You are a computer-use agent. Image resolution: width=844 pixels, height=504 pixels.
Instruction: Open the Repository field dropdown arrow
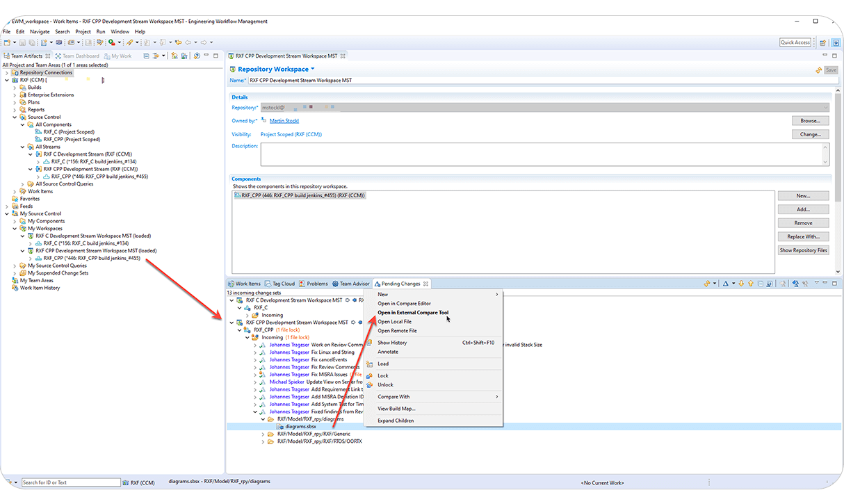(826, 106)
